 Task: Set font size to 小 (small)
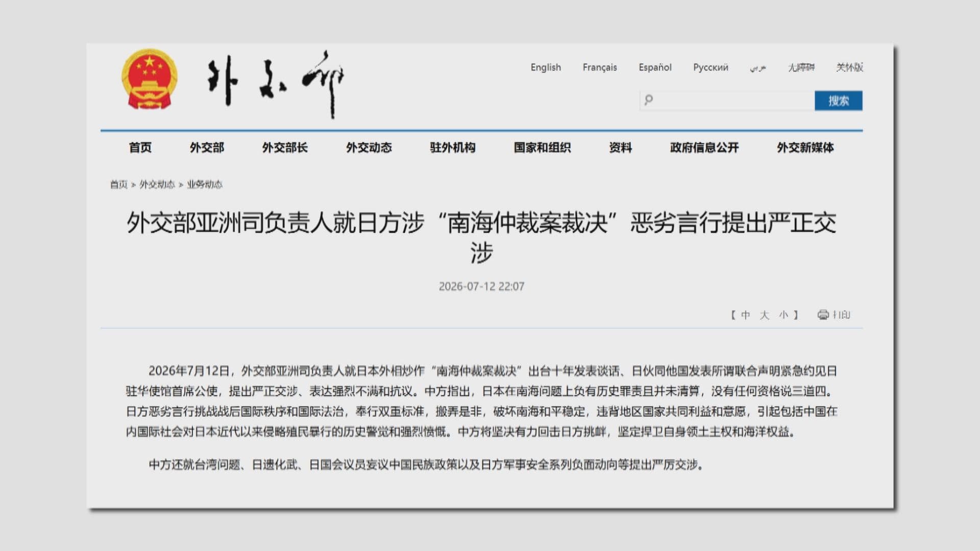pyautogui.click(x=783, y=315)
